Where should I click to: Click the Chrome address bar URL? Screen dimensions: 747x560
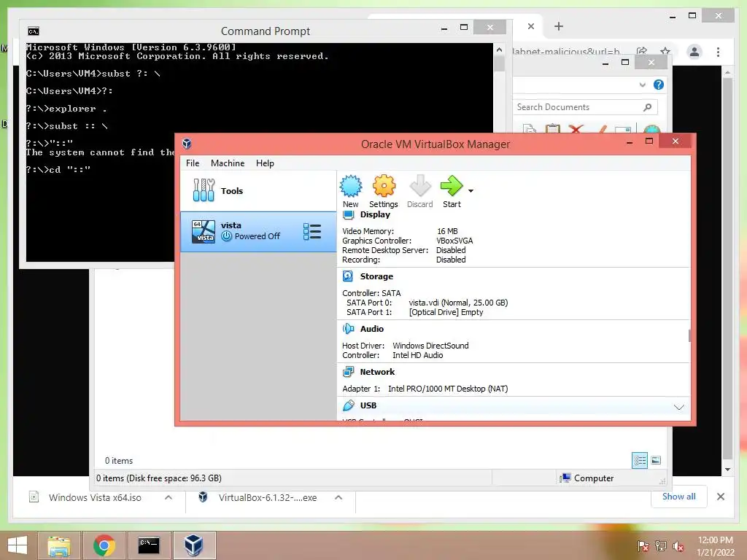pyautogui.click(x=566, y=52)
